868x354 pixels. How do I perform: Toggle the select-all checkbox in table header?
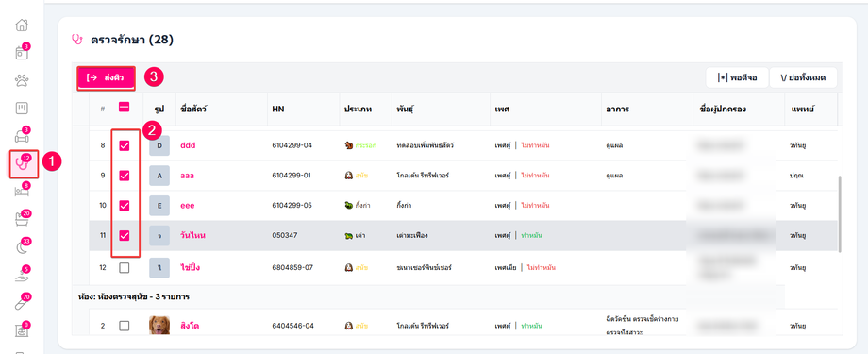pos(125,108)
